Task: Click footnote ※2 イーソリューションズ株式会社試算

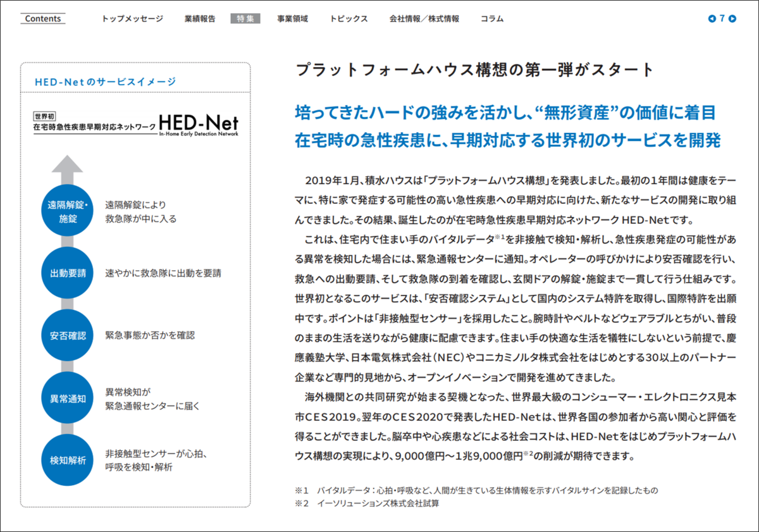Action: pos(367,504)
